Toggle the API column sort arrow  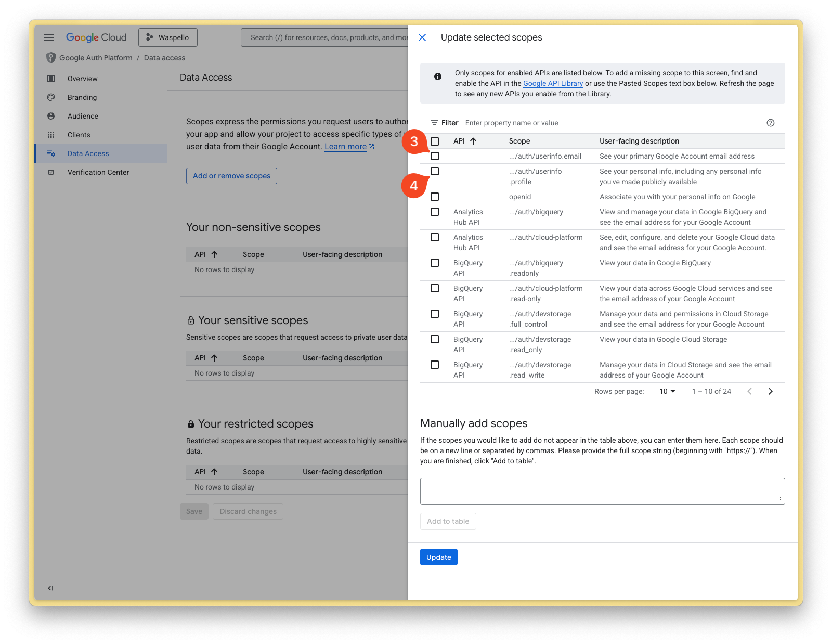(473, 140)
